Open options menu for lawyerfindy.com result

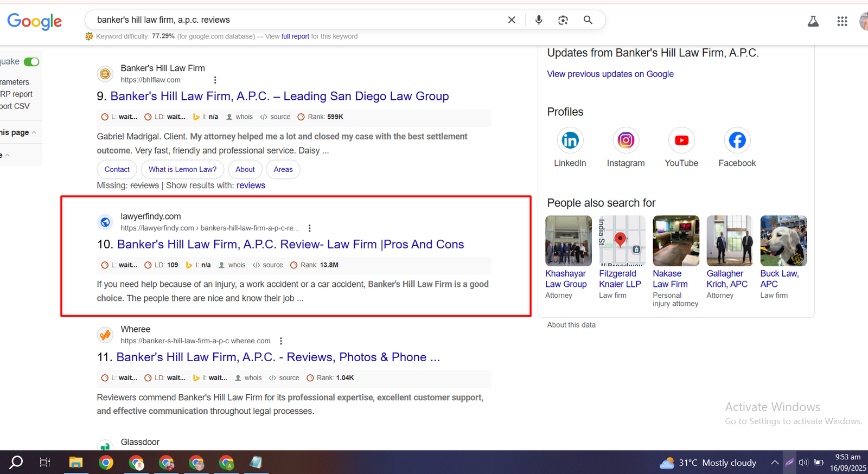click(x=310, y=228)
